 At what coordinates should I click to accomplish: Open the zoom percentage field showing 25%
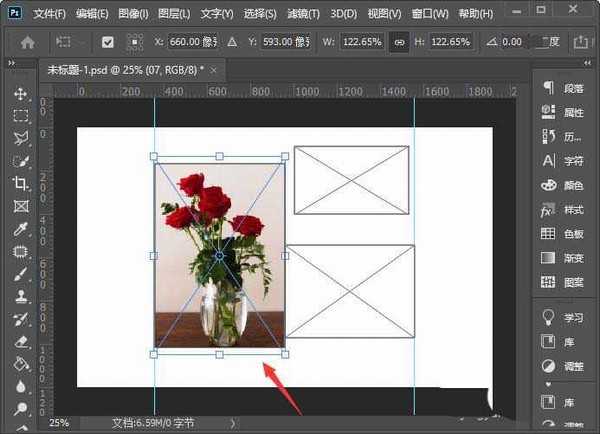(59, 423)
